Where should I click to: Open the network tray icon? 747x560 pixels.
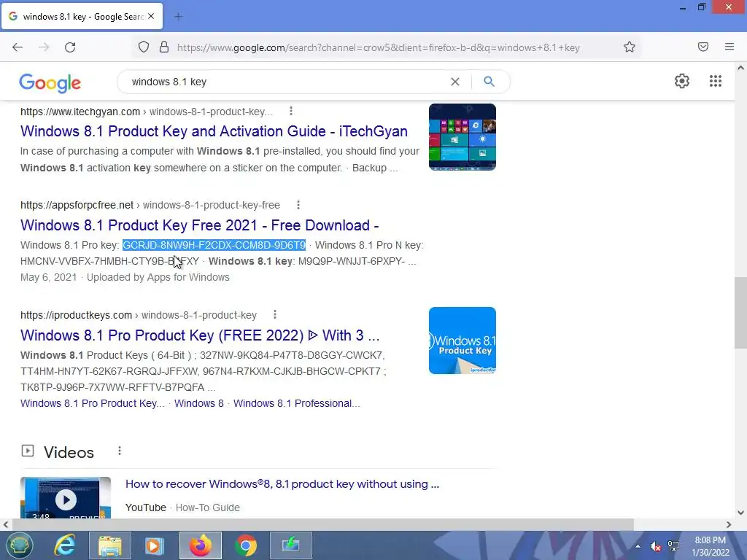point(673,545)
